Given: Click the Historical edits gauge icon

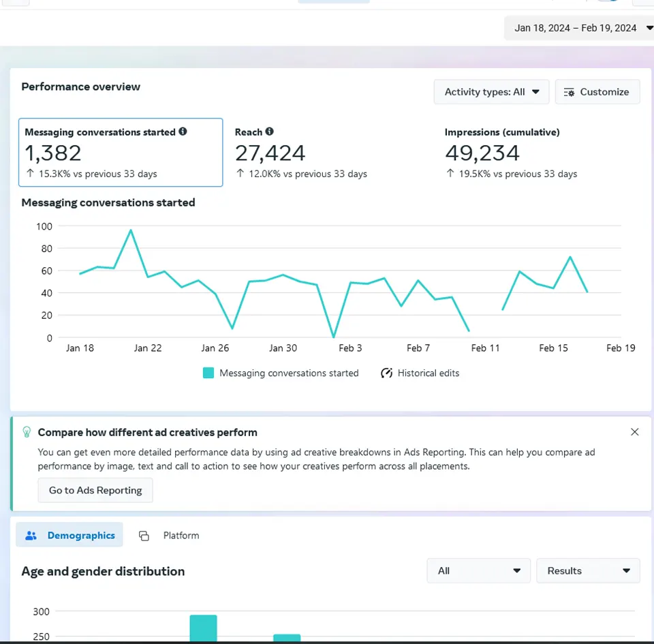Looking at the screenshot, I should click(x=387, y=373).
